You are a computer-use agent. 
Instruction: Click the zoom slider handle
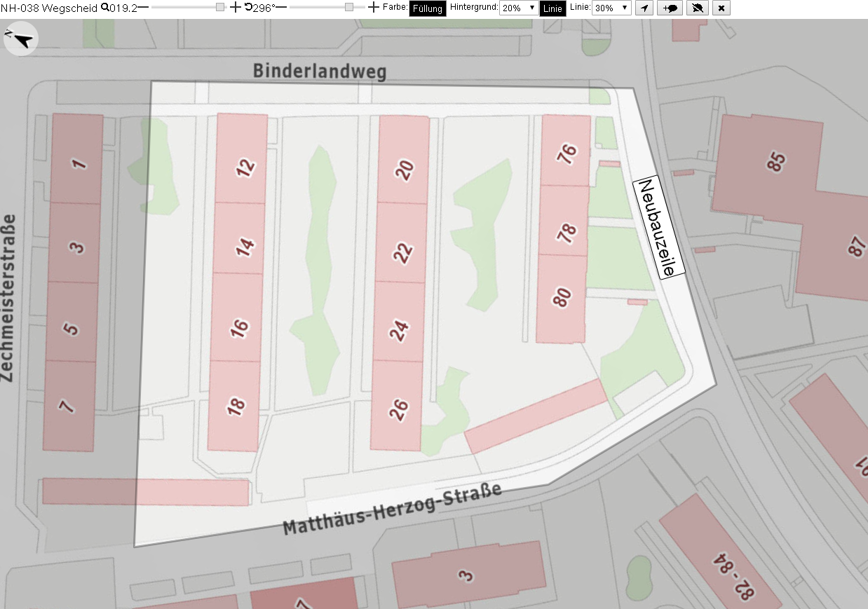[x=220, y=7]
